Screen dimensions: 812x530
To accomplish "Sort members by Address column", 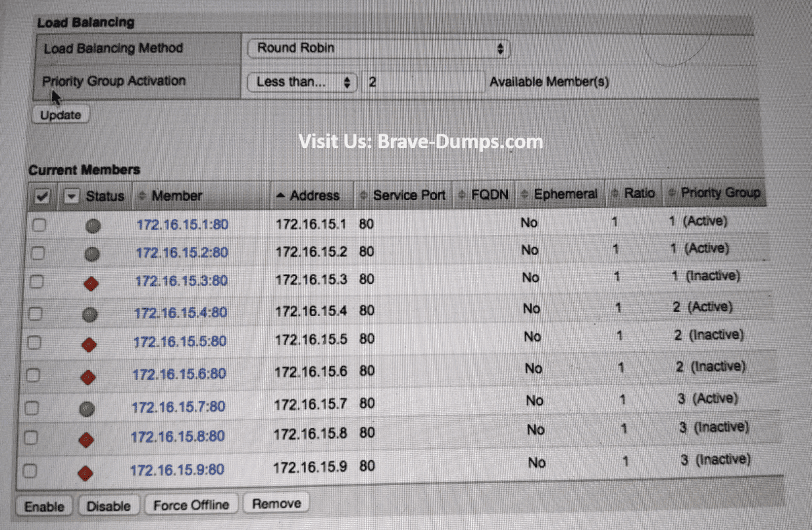I will pyautogui.click(x=313, y=196).
